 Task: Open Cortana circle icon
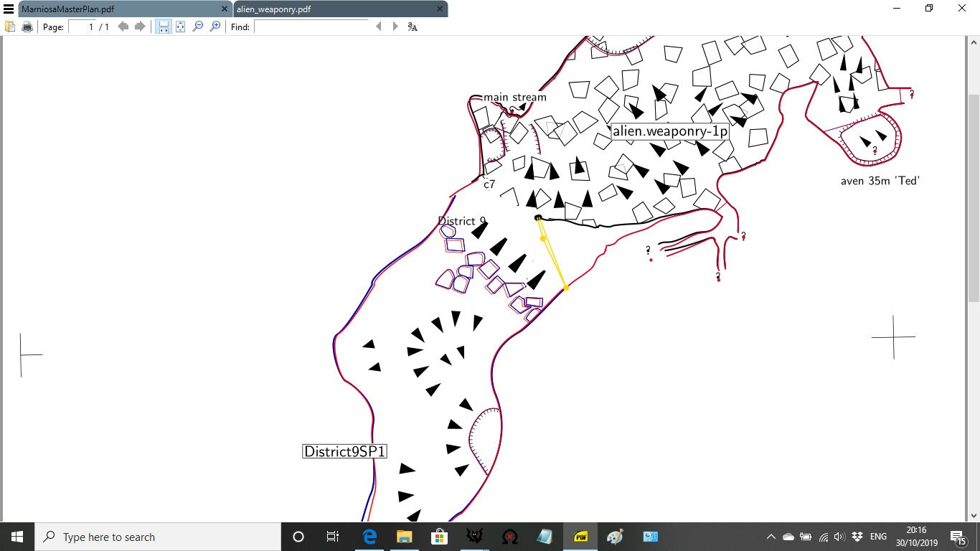tap(298, 537)
